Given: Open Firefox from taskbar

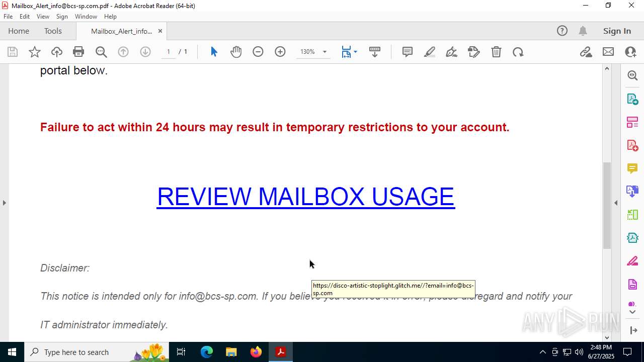Looking at the screenshot, I should pyautogui.click(x=256, y=352).
